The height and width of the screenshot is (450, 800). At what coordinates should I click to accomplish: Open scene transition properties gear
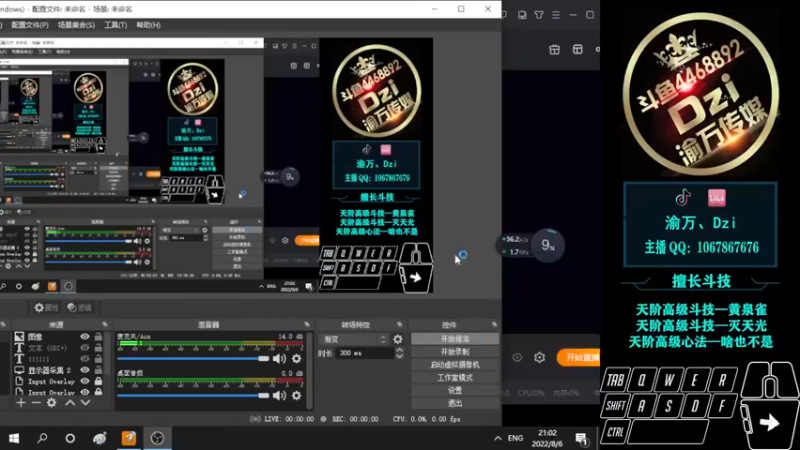click(x=397, y=339)
